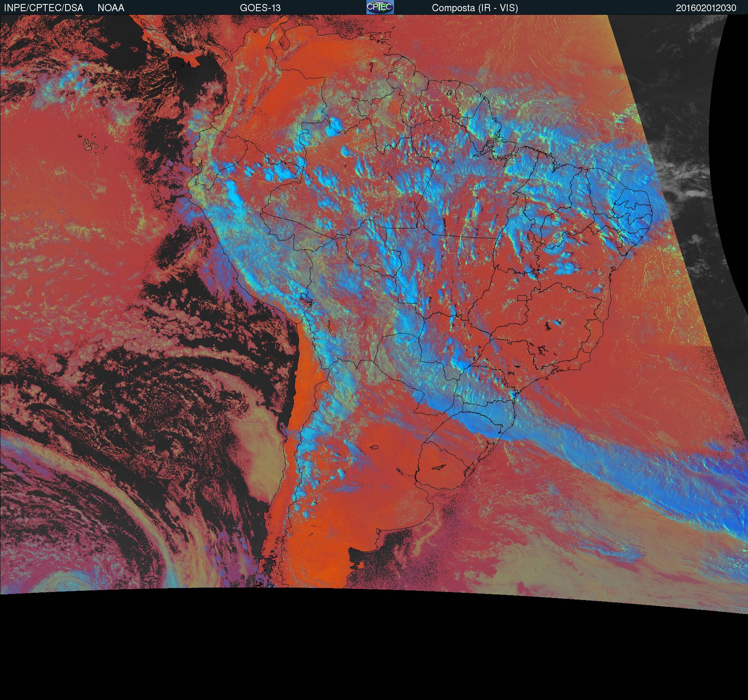The height and width of the screenshot is (700, 748).
Task: Select the NOAA label in the header
Action: click(111, 8)
